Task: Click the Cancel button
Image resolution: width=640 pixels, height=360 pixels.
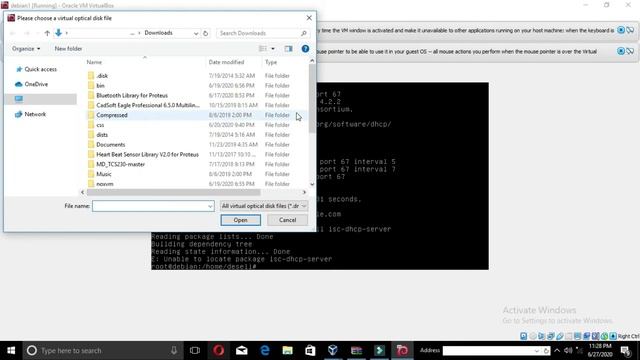Action: pos(287,220)
